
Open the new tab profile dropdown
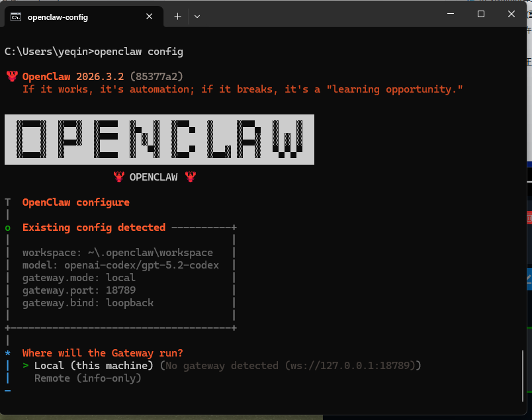197,17
